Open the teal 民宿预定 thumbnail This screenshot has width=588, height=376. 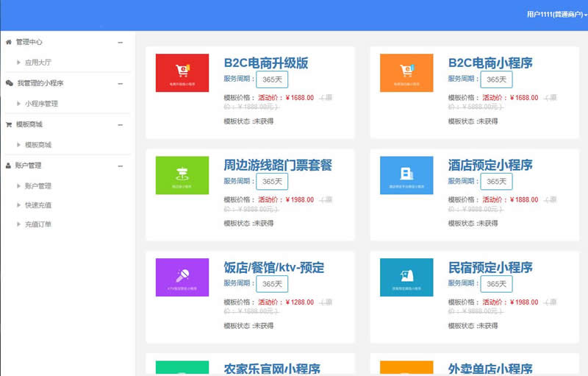[x=406, y=277]
